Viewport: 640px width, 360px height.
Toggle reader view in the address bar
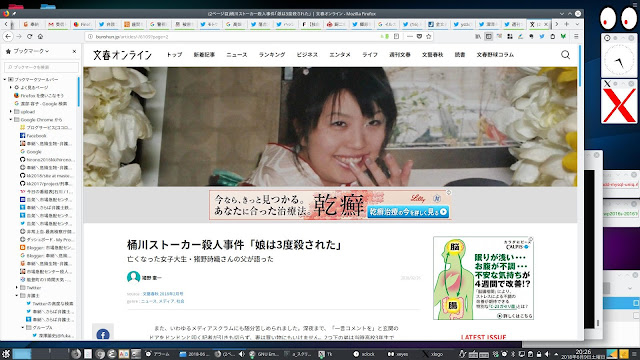click(396, 36)
